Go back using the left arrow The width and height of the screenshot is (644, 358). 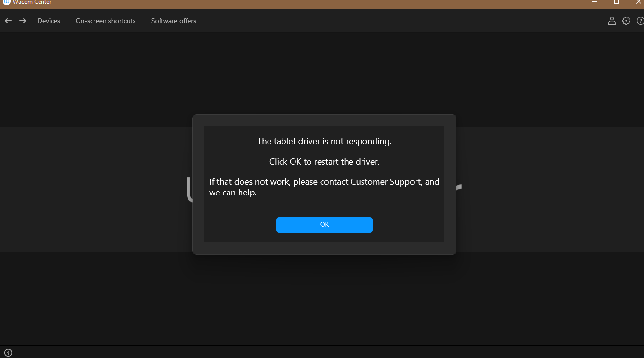coord(8,21)
